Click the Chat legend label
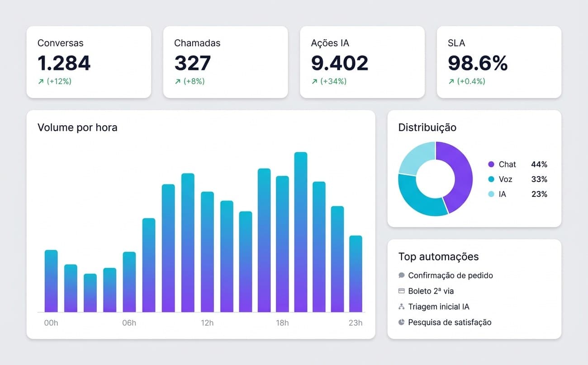 point(507,164)
